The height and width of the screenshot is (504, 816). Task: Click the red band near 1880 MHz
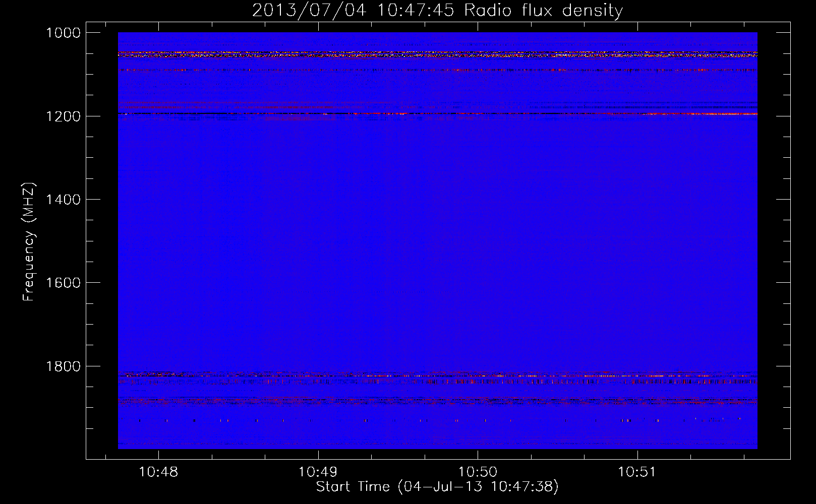pyautogui.click(x=437, y=401)
